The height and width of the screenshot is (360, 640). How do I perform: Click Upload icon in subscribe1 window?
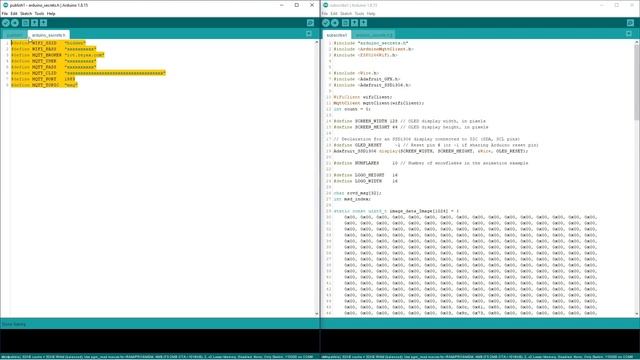[335, 23]
